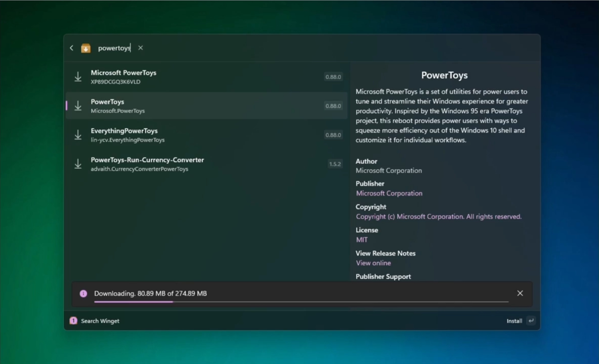Clear the powertoys search text with X
Screen dimensions: 599x364
coord(141,48)
